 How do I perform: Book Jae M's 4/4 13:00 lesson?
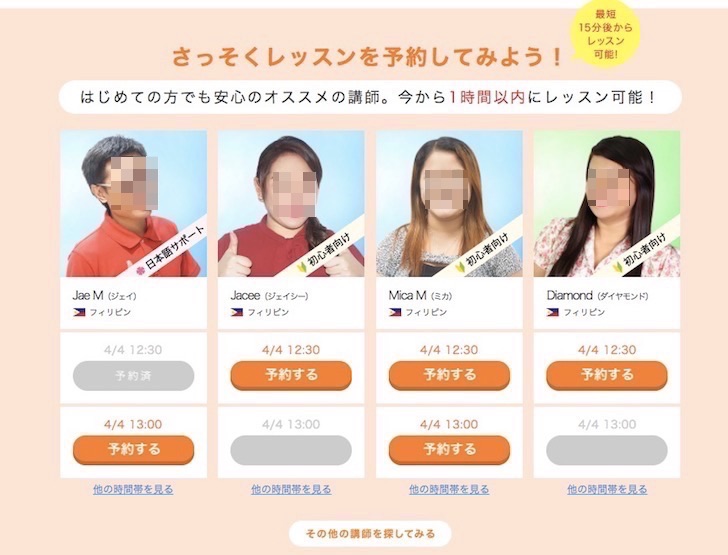tap(133, 450)
